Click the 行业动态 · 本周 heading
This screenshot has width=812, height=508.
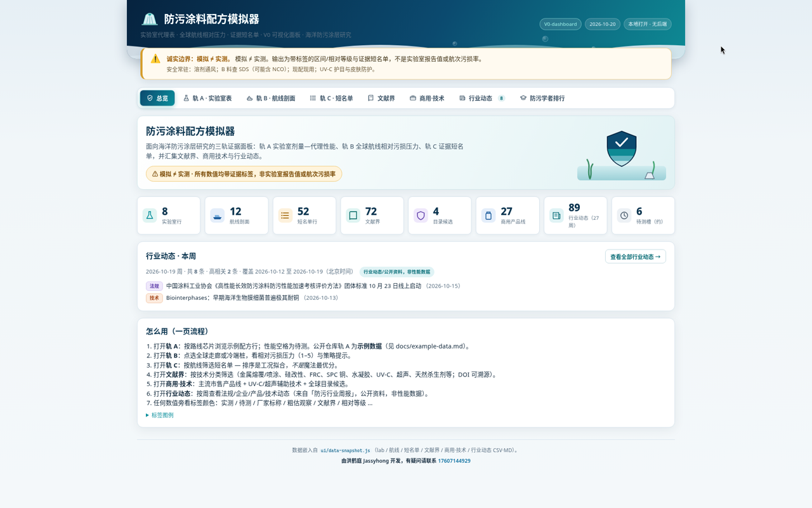click(171, 257)
